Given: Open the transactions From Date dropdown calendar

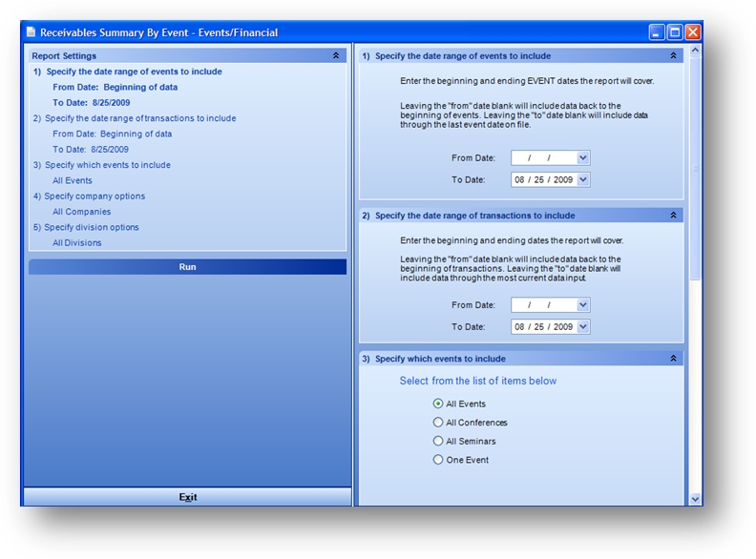Looking at the screenshot, I should coord(583,304).
